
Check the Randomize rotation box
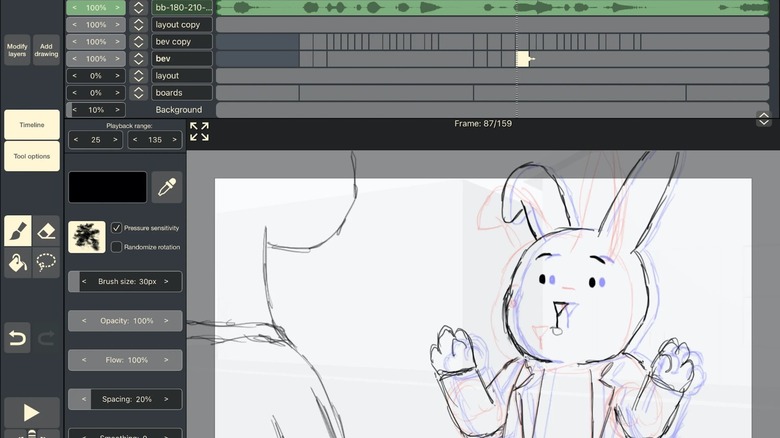coord(116,247)
